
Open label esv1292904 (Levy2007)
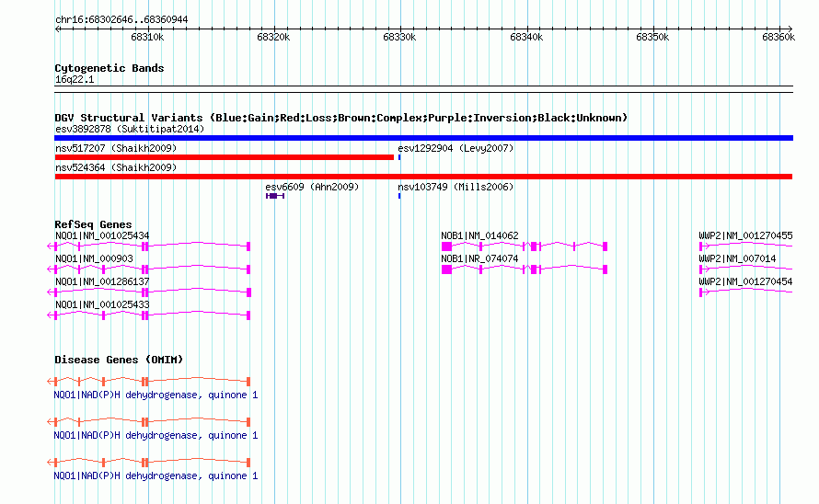pyautogui.click(x=456, y=148)
